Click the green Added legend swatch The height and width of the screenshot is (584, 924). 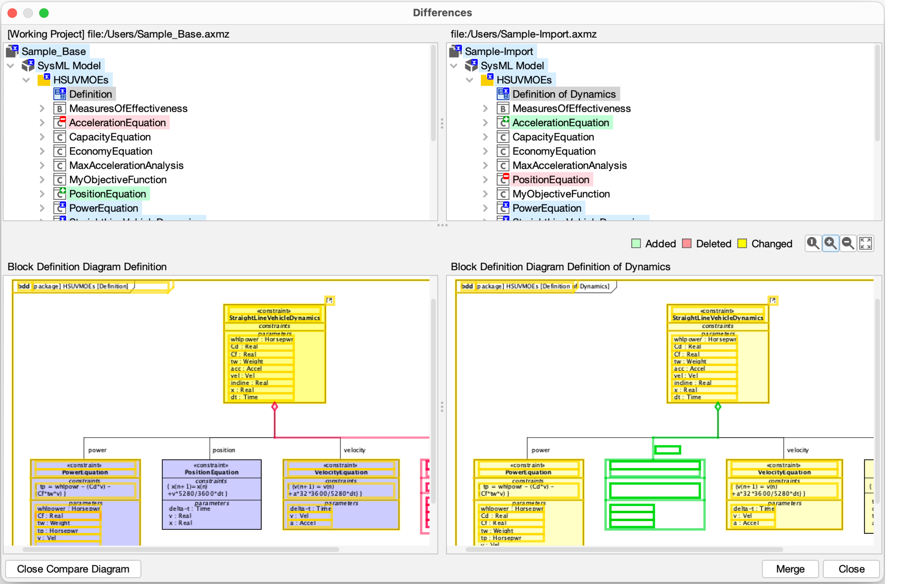[x=636, y=243]
